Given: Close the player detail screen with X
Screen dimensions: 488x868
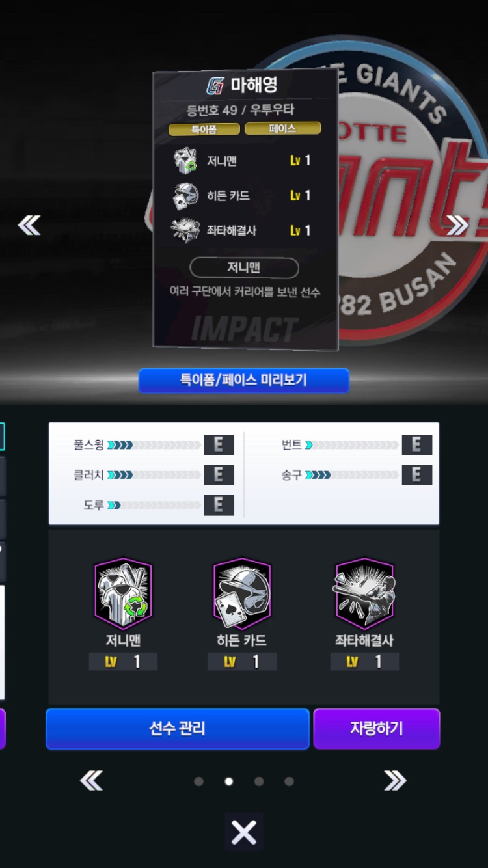Looking at the screenshot, I should (x=244, y=832).
